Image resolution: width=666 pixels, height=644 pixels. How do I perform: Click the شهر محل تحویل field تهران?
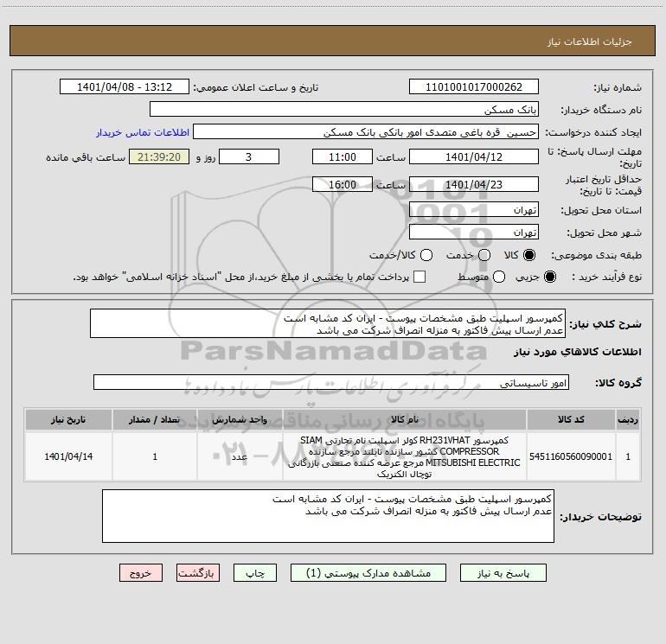click(474, 232)
